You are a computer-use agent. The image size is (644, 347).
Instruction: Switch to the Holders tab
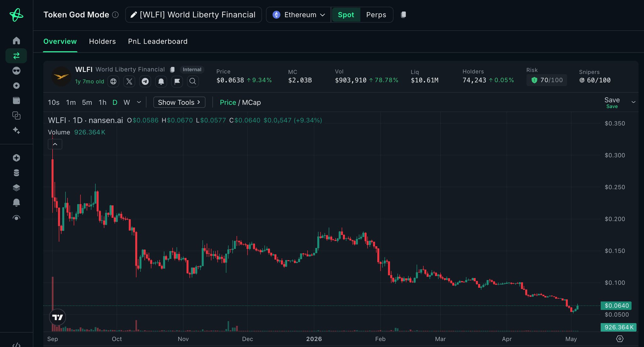103,41
